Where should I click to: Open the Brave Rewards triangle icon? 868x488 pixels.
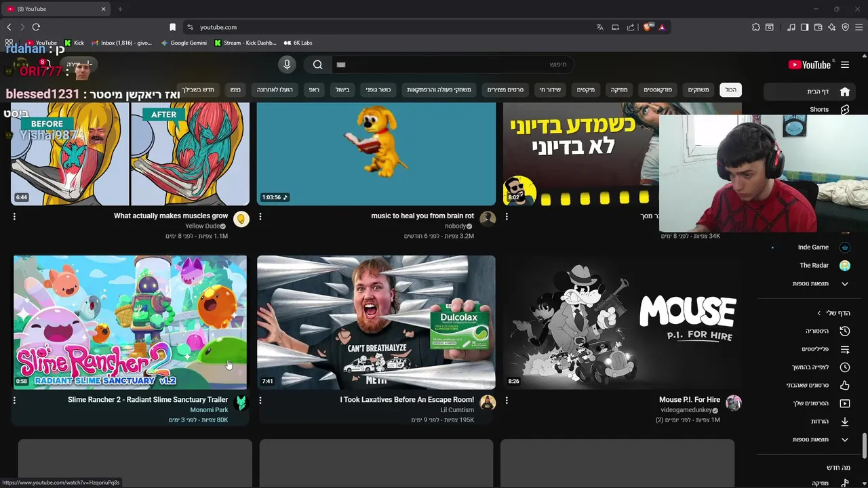(662, 27)
